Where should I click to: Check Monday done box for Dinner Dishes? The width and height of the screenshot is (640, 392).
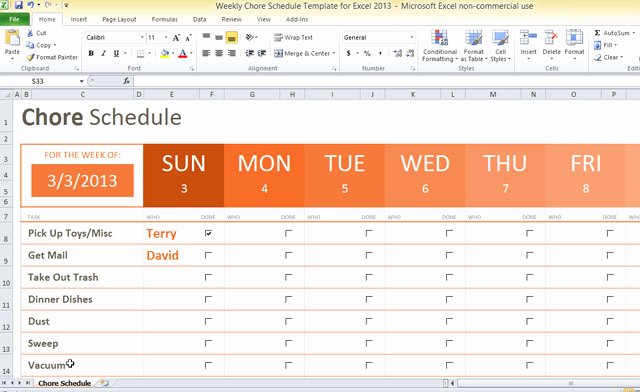289,299
